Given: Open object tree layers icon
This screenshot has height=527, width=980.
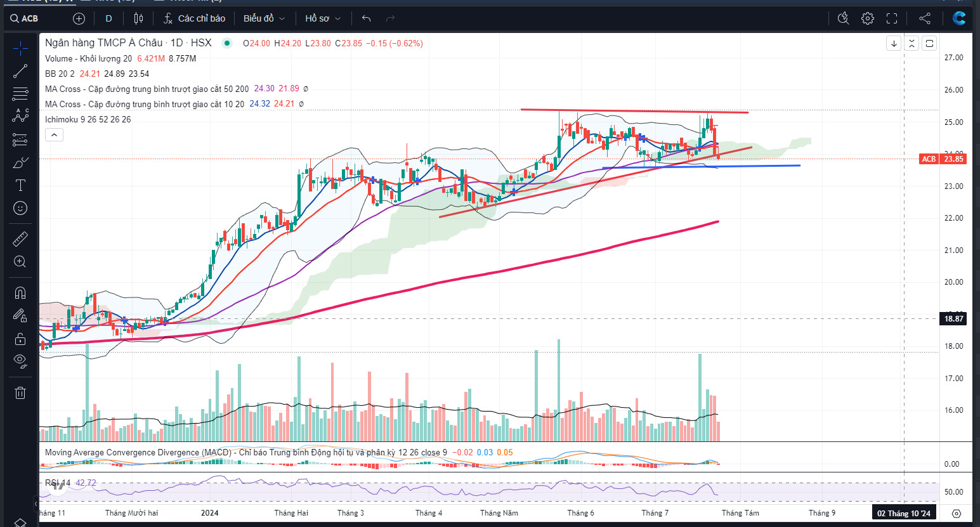Looking at the screenshot, I should (20, 522).
